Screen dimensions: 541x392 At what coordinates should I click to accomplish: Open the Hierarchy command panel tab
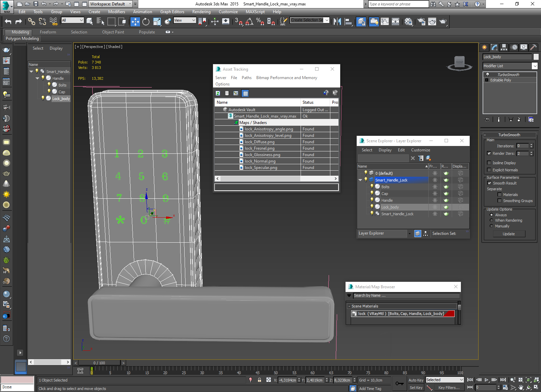pyautogui.click(x=504, y=47)
